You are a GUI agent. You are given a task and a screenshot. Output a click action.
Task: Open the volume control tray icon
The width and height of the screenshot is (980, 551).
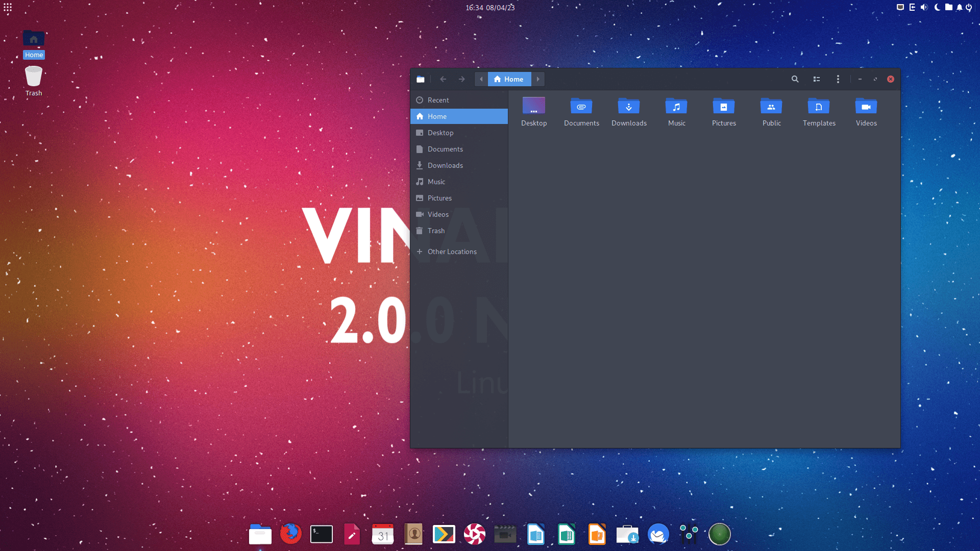[x=924, y=7]
